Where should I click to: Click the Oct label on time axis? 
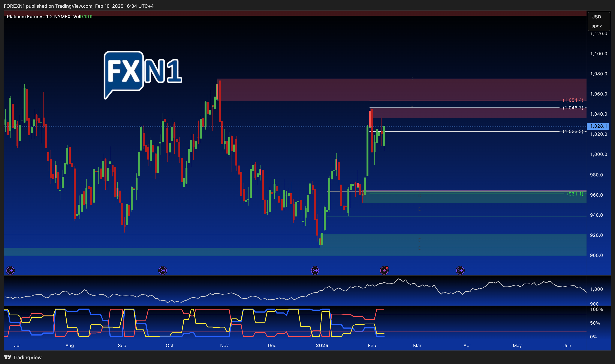[x=169, y=345]
